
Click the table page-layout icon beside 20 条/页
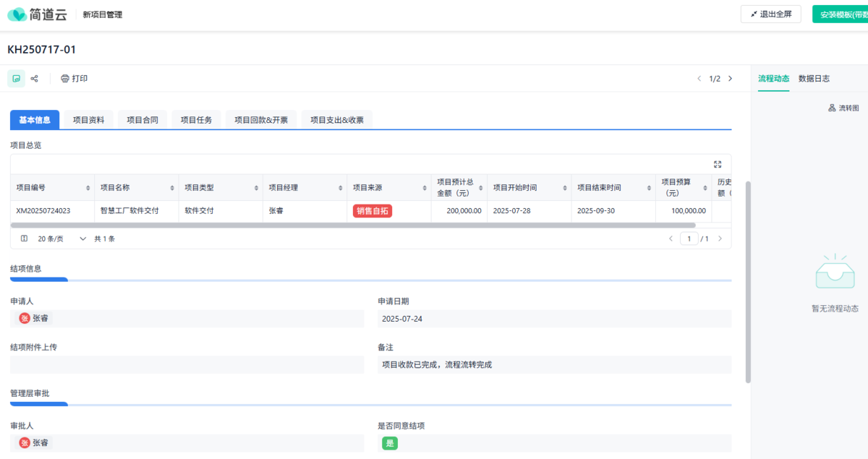(24, 239)
